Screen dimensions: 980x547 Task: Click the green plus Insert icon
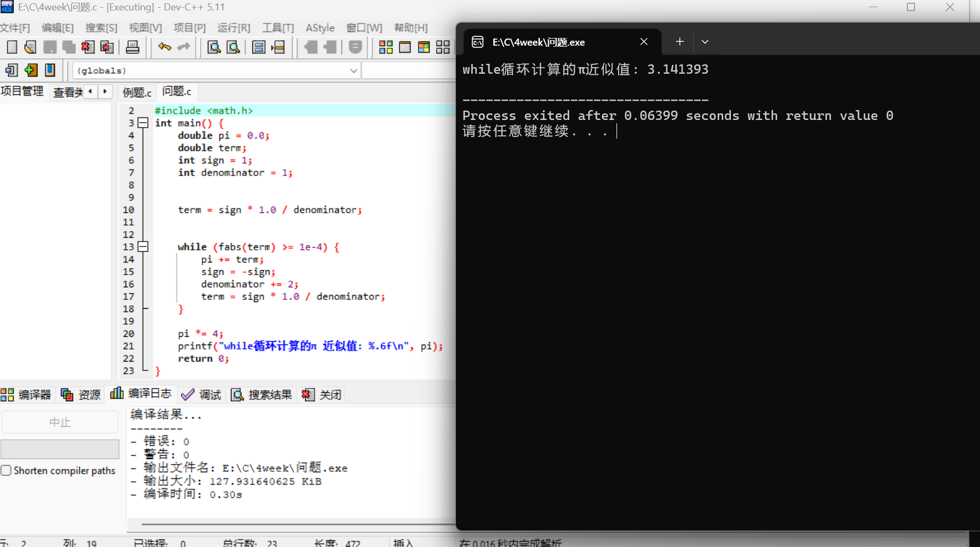click(31, 70)
